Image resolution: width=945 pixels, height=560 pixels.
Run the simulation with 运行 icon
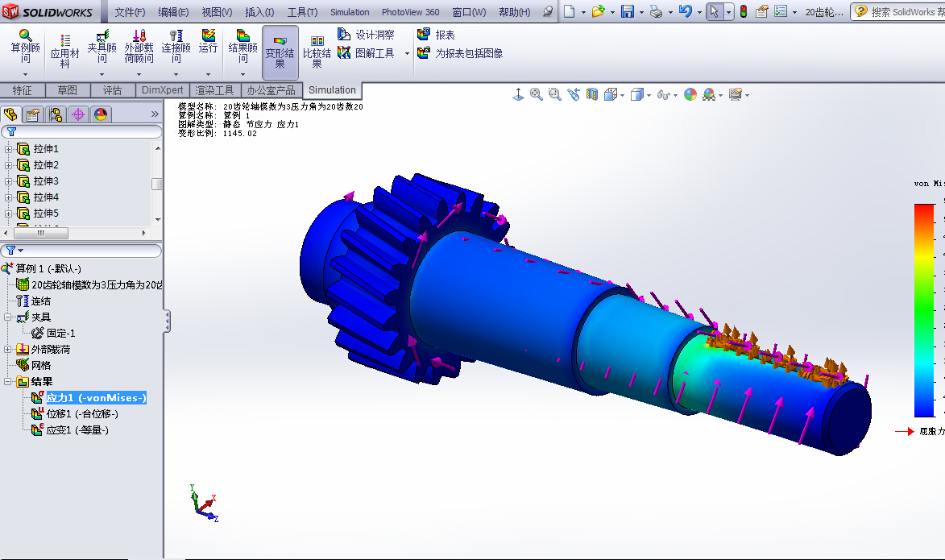[208, 41]
